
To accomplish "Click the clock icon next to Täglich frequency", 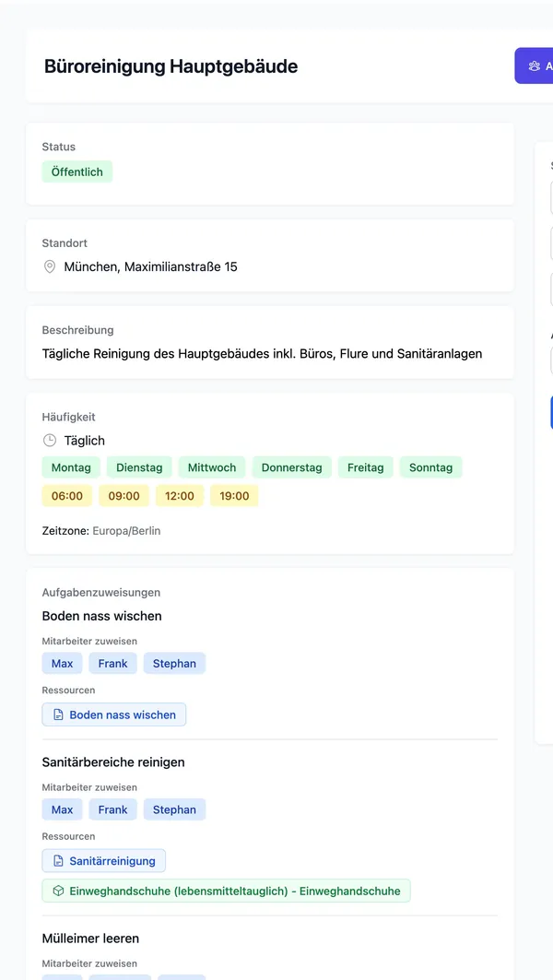I will click(49, 441).
